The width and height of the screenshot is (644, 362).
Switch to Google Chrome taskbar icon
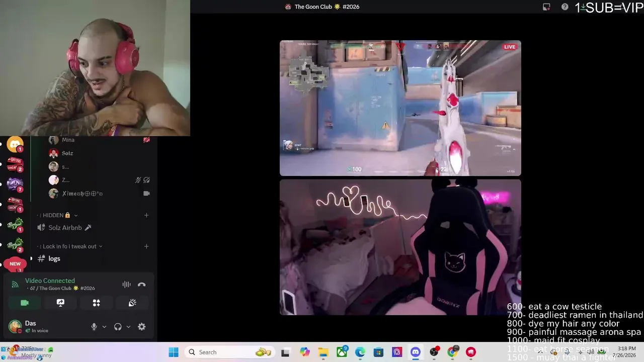[x=452, y=352]
